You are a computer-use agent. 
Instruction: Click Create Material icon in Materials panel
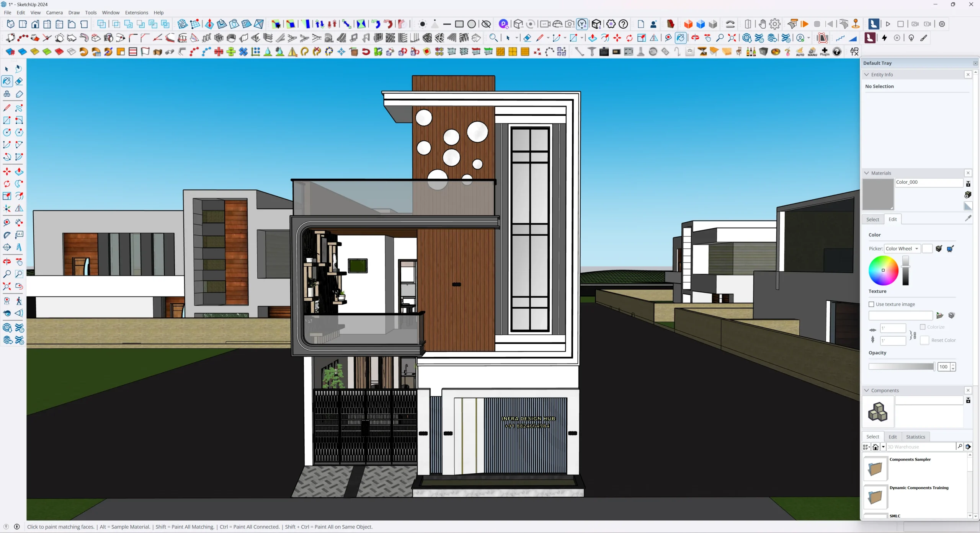(968, 195)
